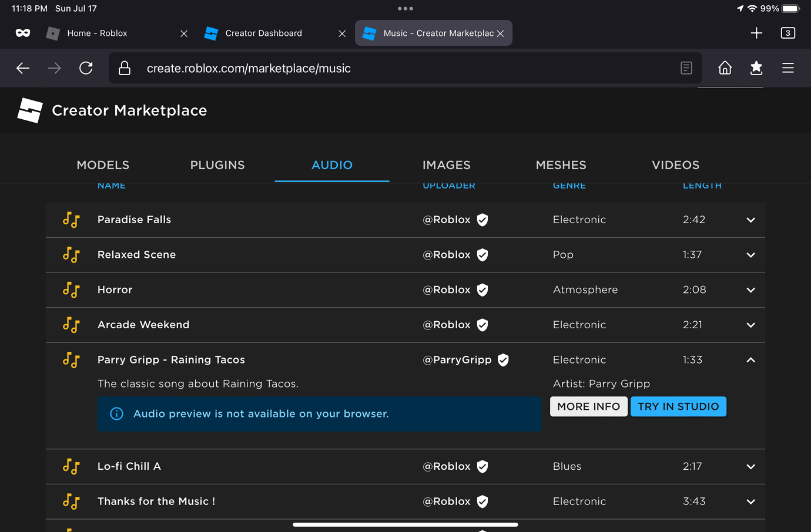Click the Creator Marketplace logo
Screen dimensions: 811x532
29,110
